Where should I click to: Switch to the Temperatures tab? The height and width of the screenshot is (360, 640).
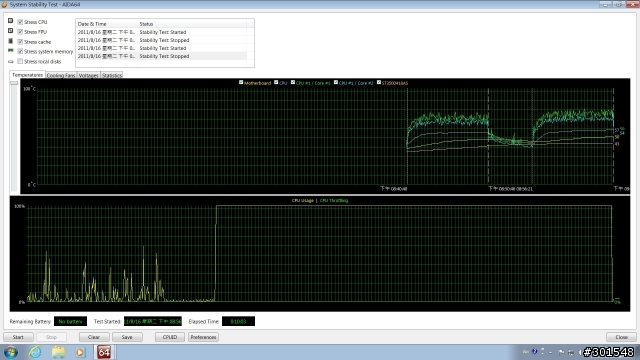27,75
